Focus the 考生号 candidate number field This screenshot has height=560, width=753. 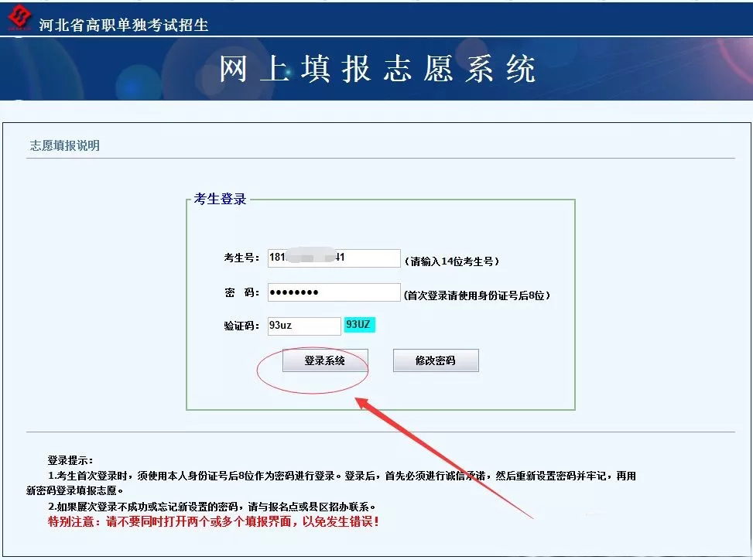click(334, 258)
